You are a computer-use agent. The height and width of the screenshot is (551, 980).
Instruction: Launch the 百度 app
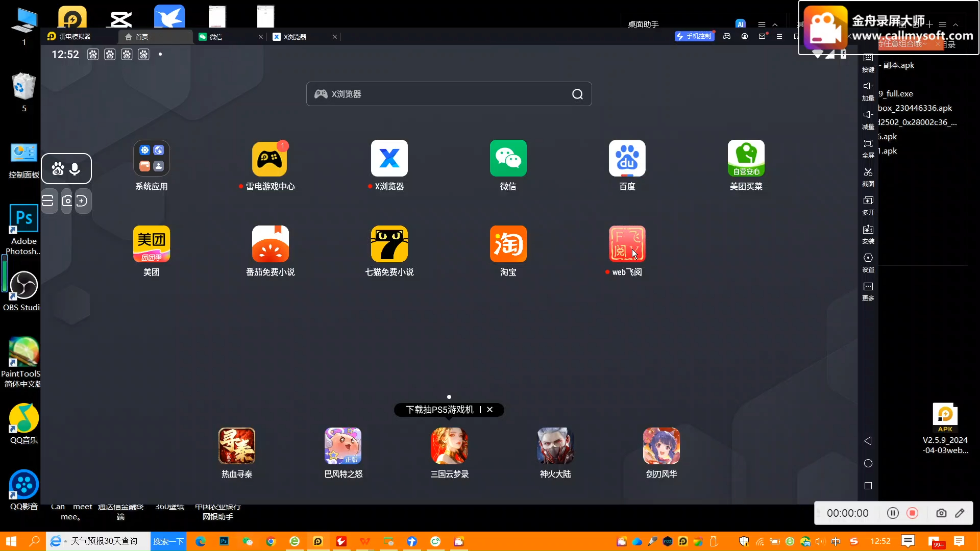click(627, 158)
